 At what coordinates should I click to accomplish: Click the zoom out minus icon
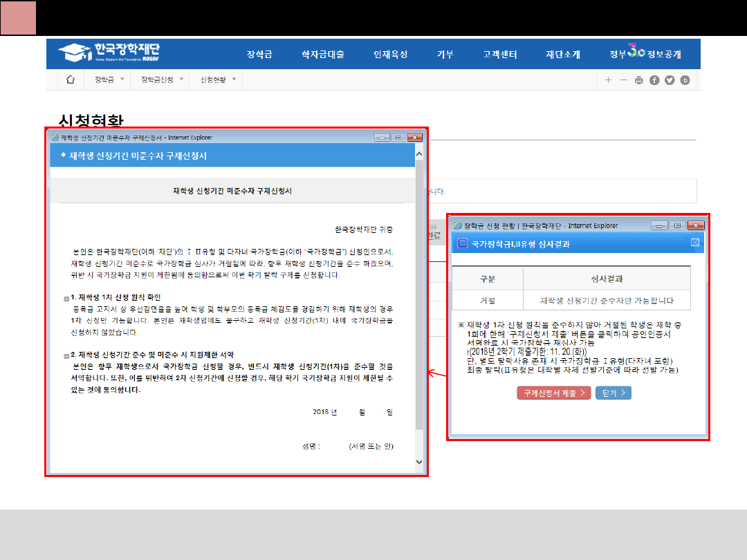pos(623,80)
